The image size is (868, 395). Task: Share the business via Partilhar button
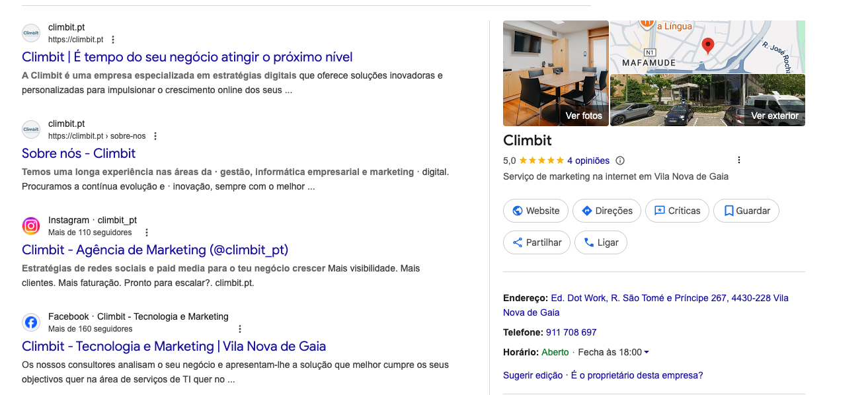[536, 242]
